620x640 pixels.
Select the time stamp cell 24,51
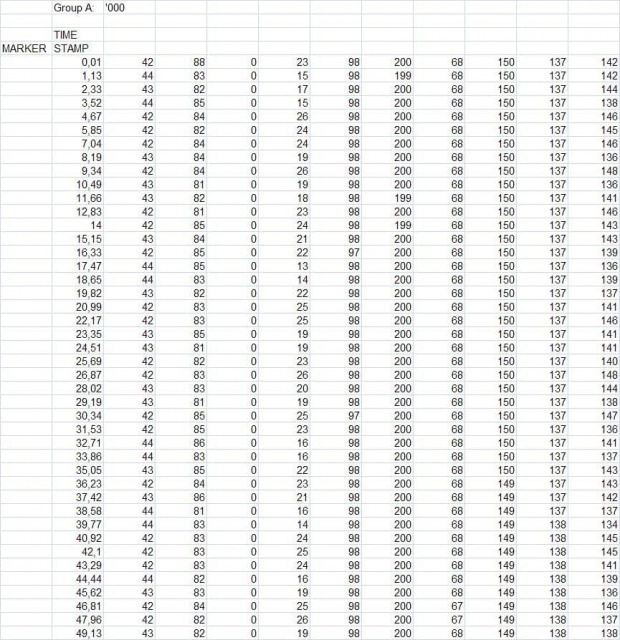pyautogui.click(x=78, y=348)
